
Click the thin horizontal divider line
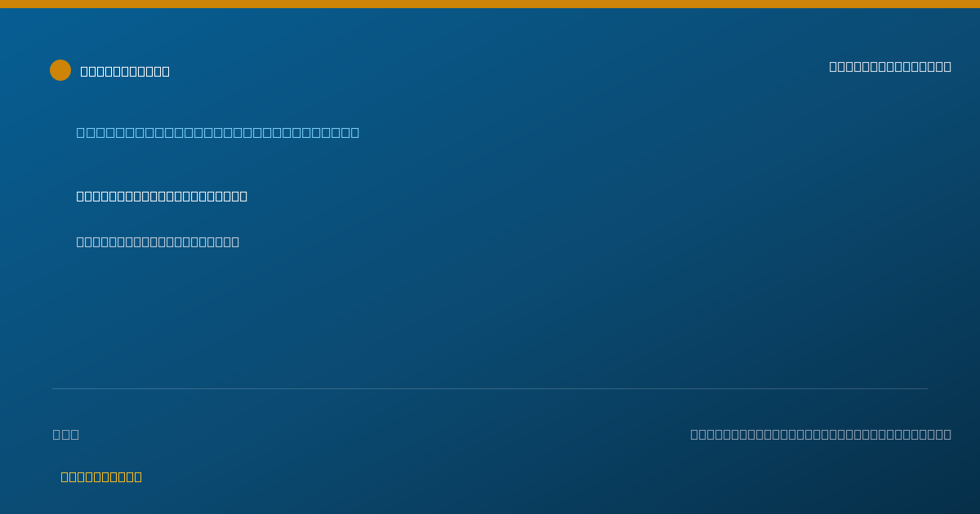click(x=490, y=388)
